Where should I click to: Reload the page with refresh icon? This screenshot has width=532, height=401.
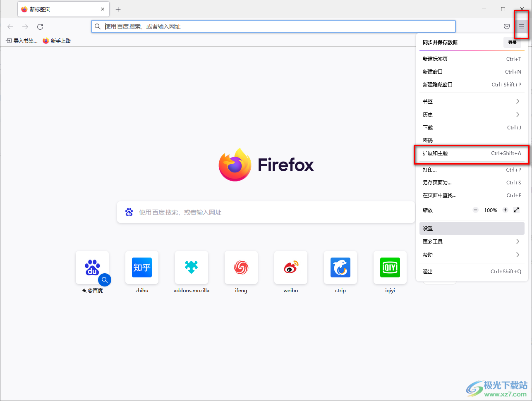click(40, 26)
